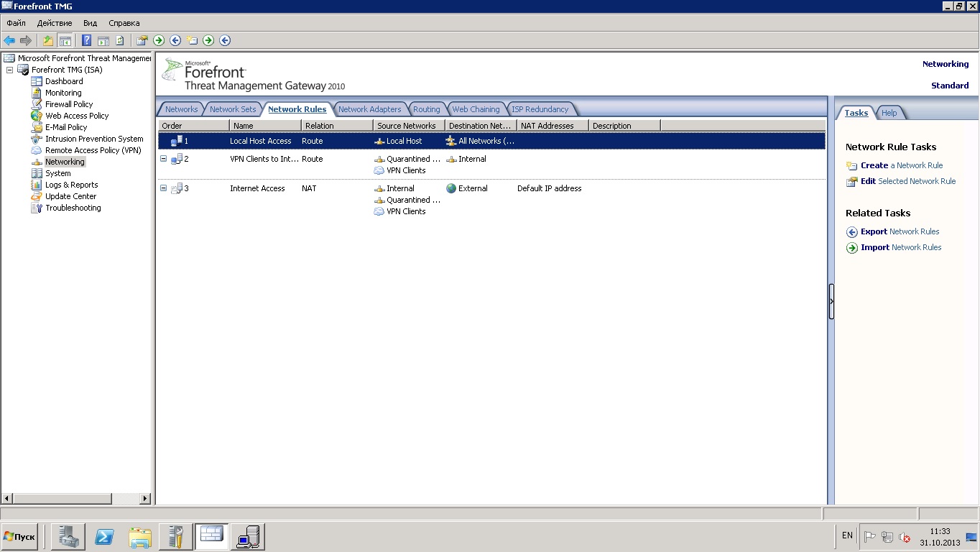Sort by the Source Networks column header
The height and width of the screenshot is (552, 980).
409,126
